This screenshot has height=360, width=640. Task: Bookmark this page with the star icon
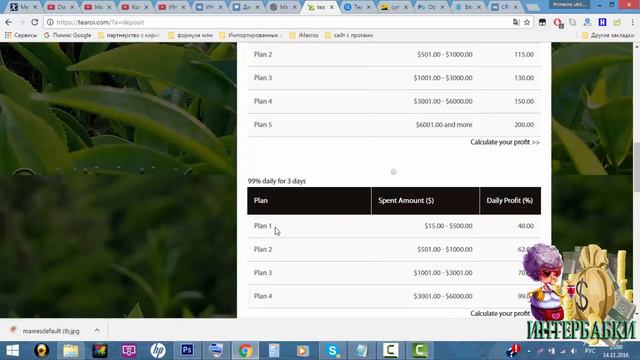pos(527,22)
